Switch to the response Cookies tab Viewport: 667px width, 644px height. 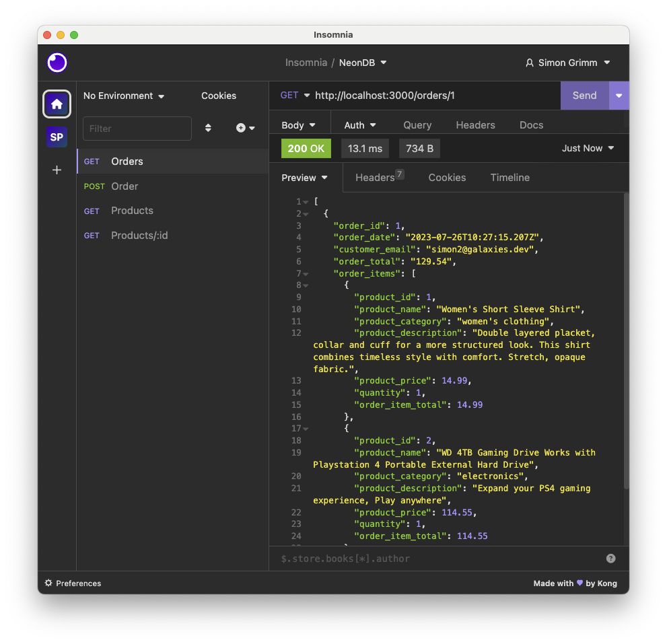(x=447, y=178)
